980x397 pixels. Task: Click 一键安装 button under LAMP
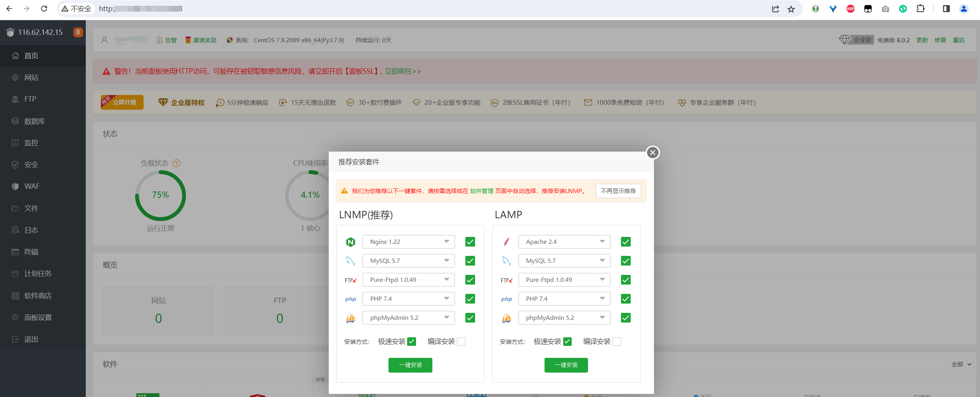coord(566,365)
